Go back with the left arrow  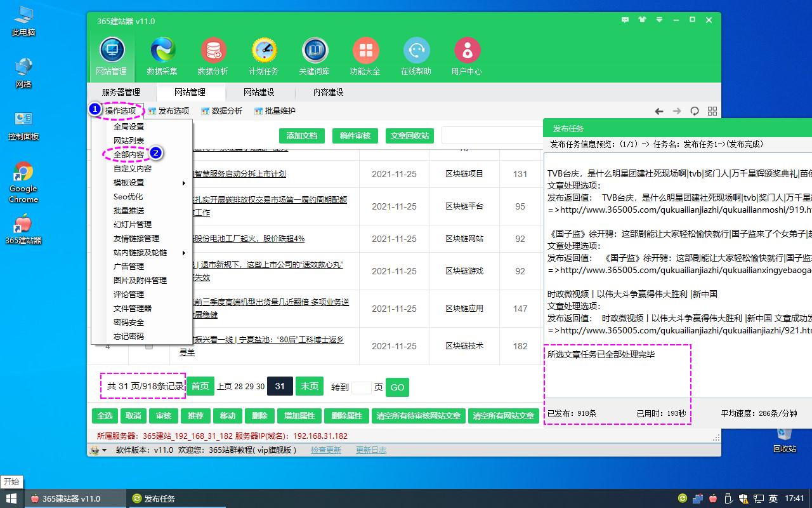659,111
